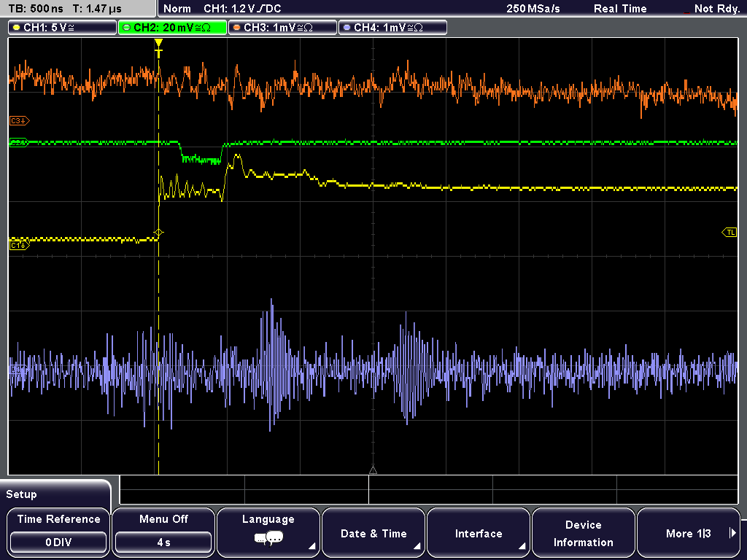Go to More 1|3 menu page
The image size is (747, 560).
[x=689, y=532]
